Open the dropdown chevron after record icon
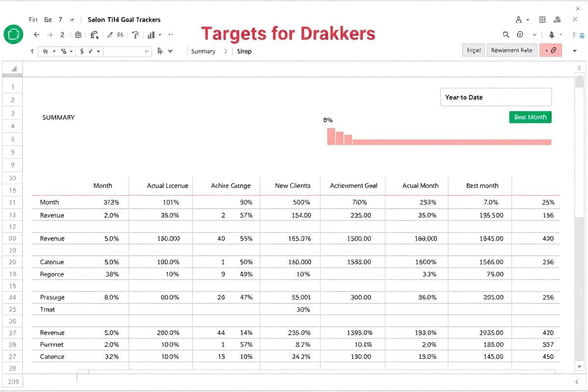 [535, 35]
